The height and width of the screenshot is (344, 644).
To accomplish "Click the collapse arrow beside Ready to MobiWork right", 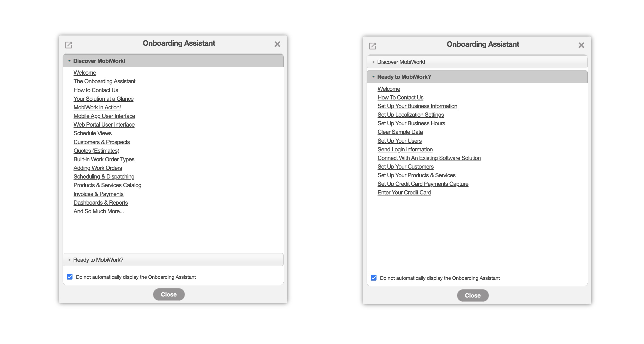I will coord(374,77).
